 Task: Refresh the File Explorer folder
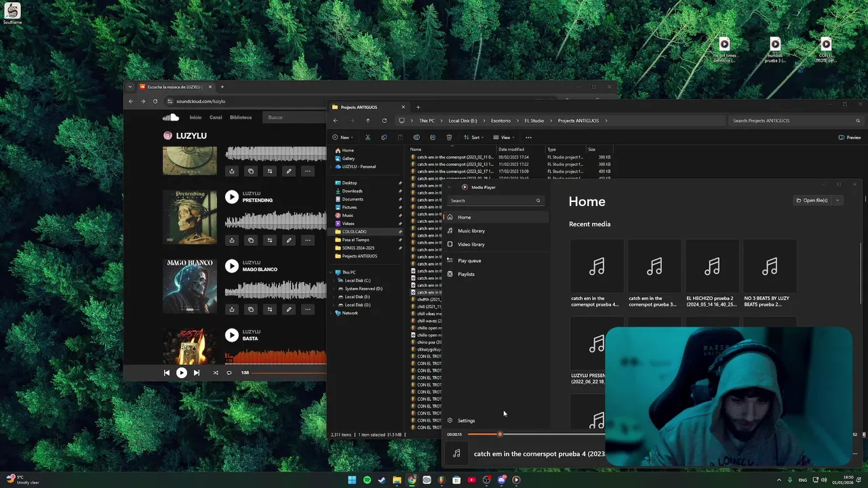384,121
